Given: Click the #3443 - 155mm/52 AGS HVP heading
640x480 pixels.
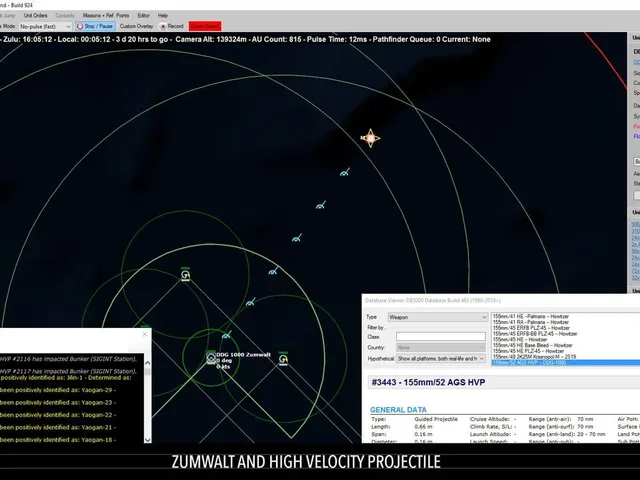Looking at the screenshot, I should point(428,382).
